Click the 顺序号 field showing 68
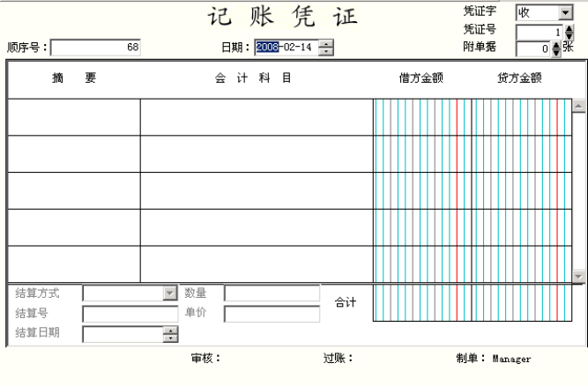Viewport: 588px width, 386px height. 95,48
